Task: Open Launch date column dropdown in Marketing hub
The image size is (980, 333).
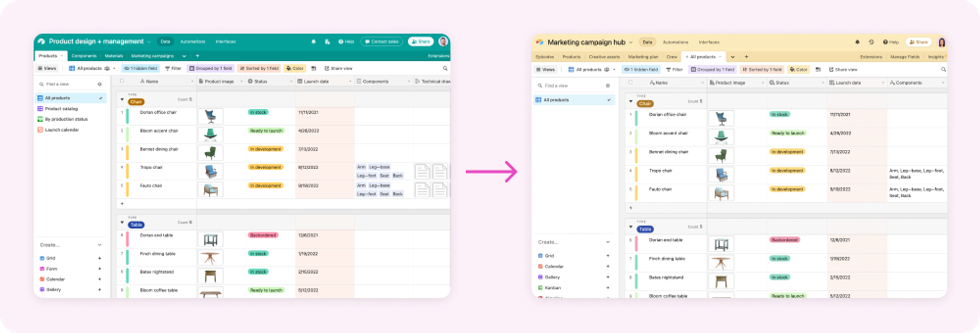Action: pyautogui.click(x=882, y=83)
